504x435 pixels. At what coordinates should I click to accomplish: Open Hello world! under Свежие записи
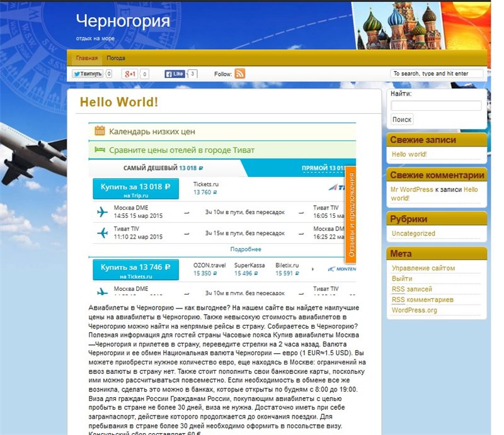(409, 154)
